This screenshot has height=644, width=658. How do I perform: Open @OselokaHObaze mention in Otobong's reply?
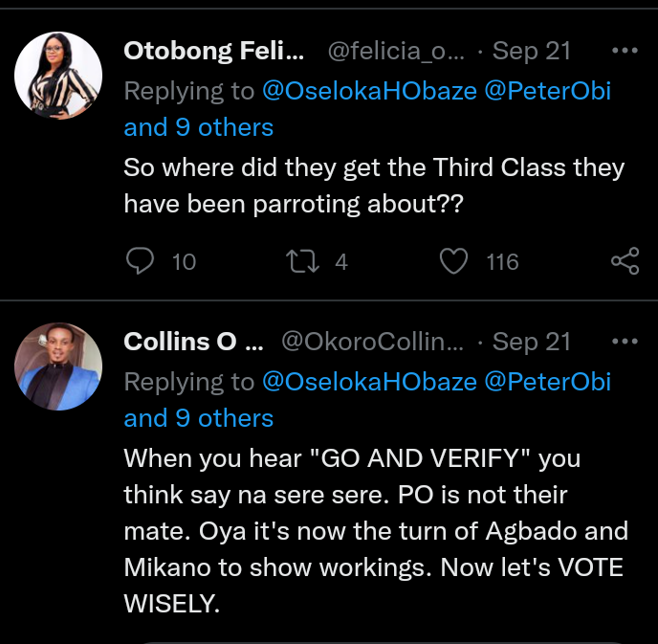pyautogui.click(x=368, y=91)
